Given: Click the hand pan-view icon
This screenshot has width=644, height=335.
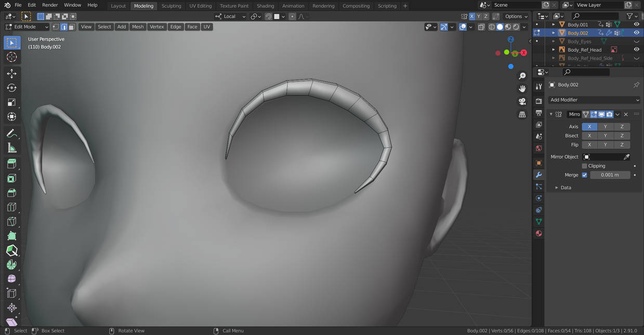Looking at the screenshot, I should click(x=522, y=89).
